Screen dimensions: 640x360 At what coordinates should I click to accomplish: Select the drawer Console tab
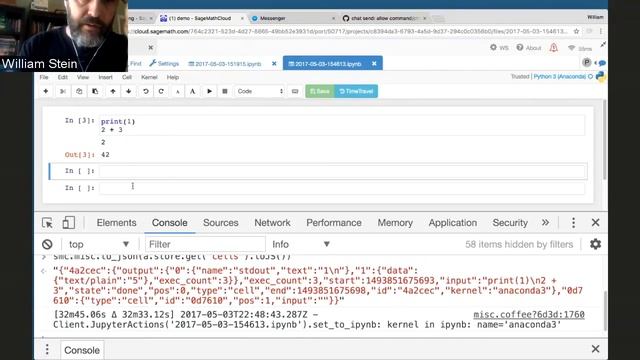(x=82, y=350)
